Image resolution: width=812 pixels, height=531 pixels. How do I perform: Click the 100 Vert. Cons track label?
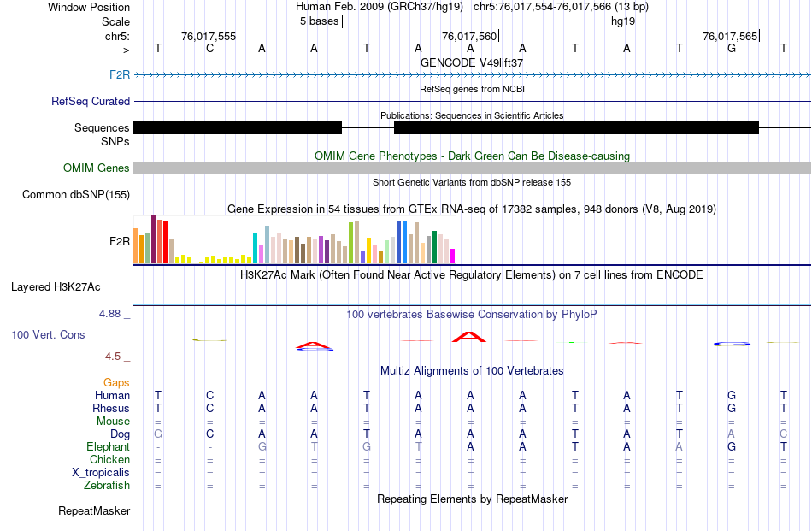click(x=48, y=334)
